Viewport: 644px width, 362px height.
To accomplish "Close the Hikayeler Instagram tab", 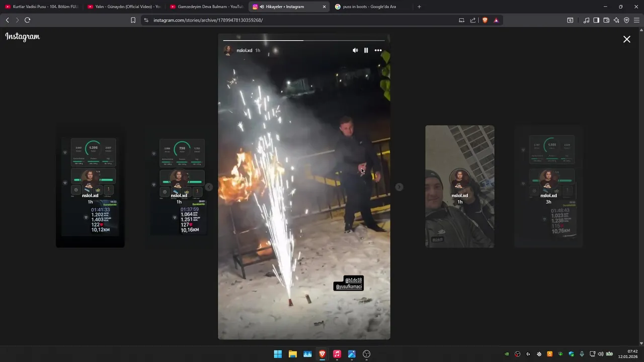I will (x=324, y=7).
